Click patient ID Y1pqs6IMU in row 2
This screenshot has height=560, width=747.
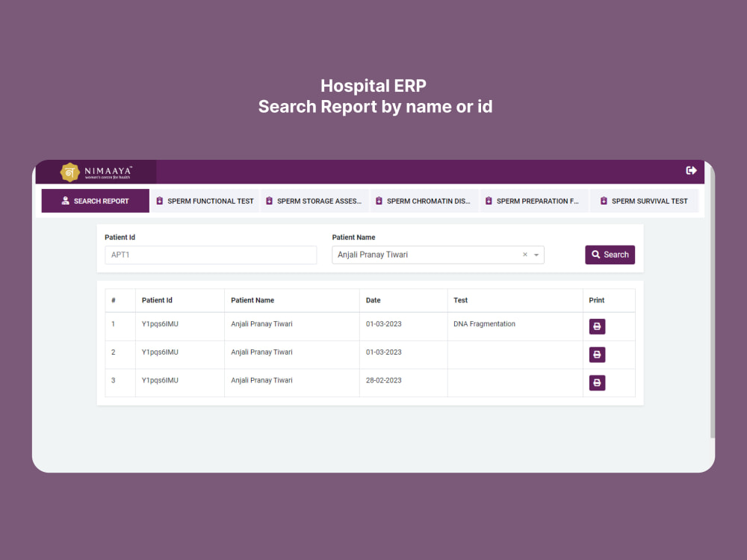(160, 352)
